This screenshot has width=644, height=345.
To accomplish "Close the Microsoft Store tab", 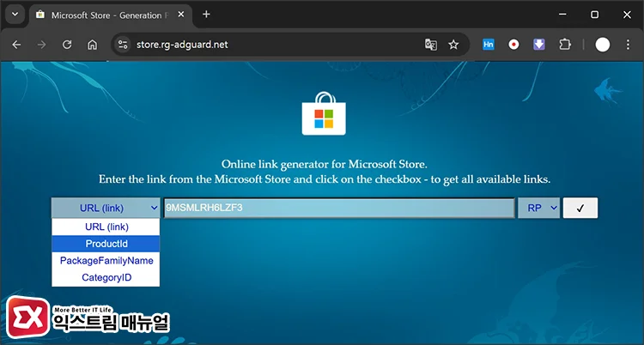I will [x=181, y=15].
